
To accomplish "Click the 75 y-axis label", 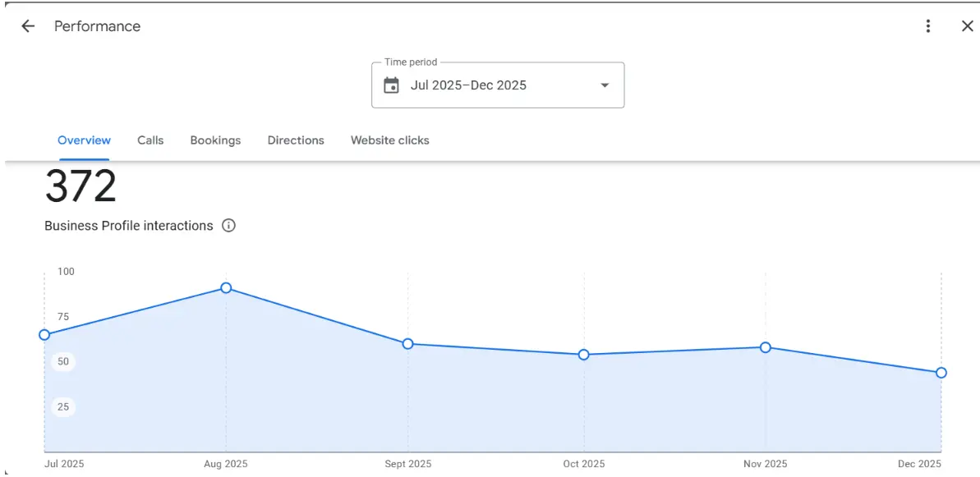I will [63, 317].
